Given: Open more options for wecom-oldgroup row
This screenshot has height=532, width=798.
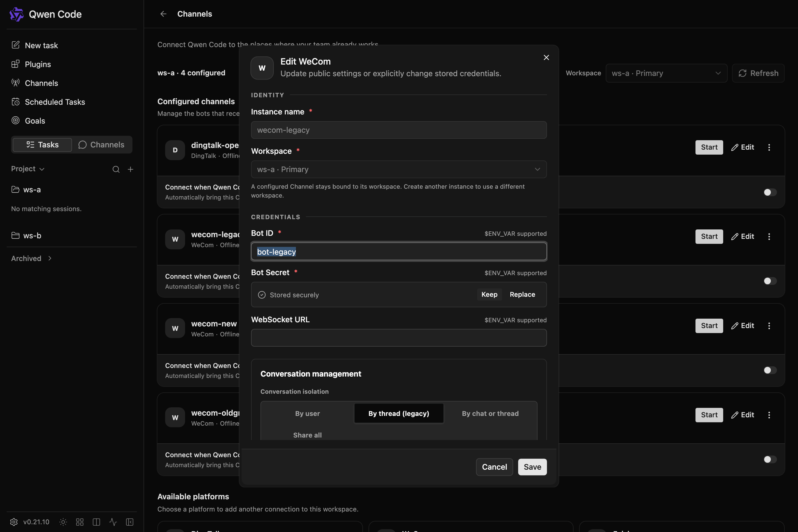Looking at the screenshot, I should click(x=769, y=415).
